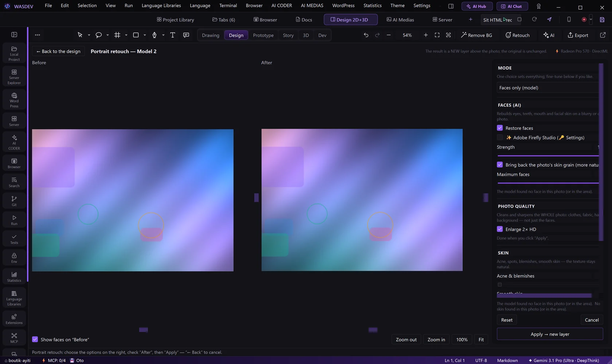
Task: Adjust the Strength slider
Action: tap(548, 156)
